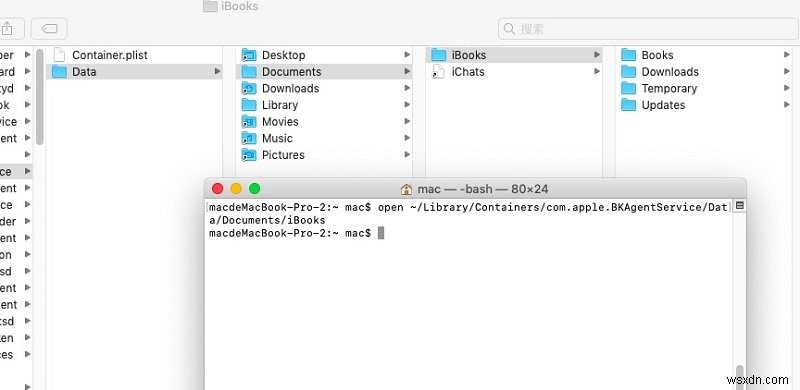Select the iChats alias icon
Viewport: 800px width, 390px height.
click(438, 72)
